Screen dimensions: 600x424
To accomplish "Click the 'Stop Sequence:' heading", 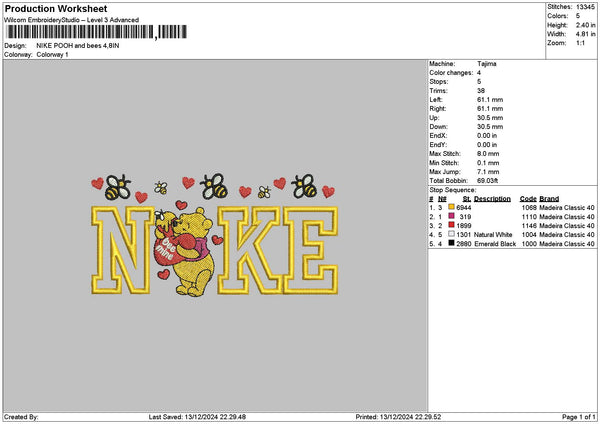I will (x=453, y=190).
